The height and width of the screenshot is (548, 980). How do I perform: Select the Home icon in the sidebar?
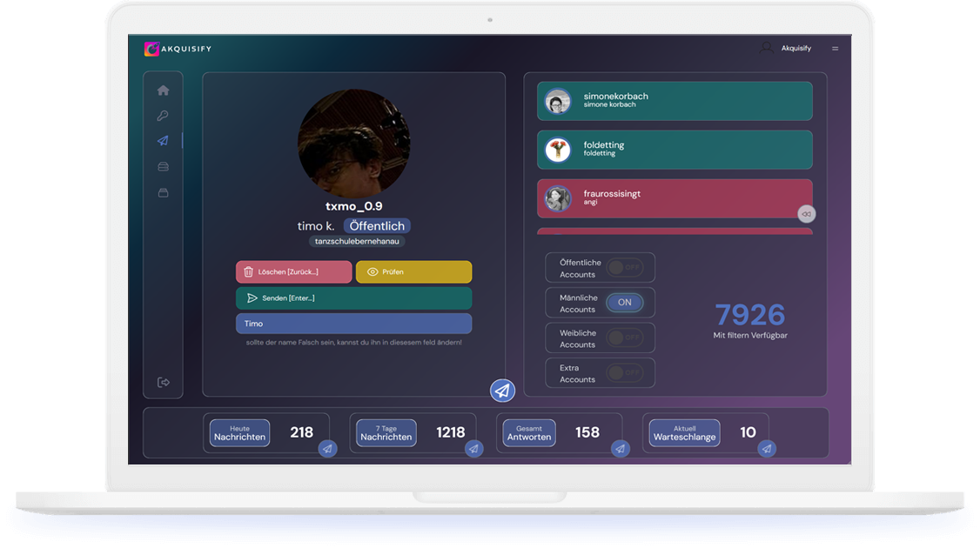[163, 89]
